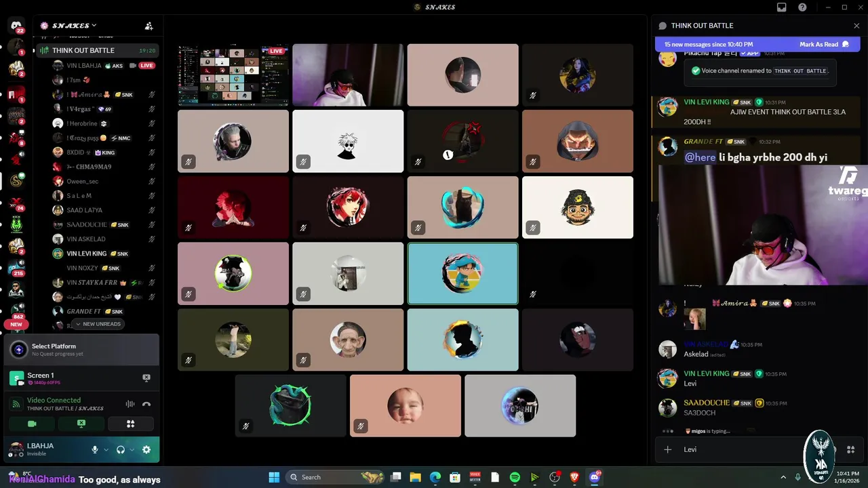Open server icon with gold S logo

16,181
